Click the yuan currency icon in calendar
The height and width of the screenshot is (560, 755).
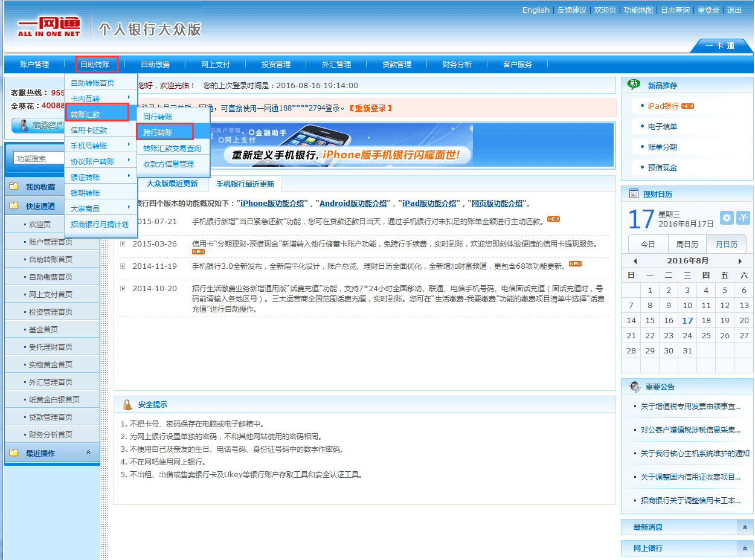coord(743,218)
